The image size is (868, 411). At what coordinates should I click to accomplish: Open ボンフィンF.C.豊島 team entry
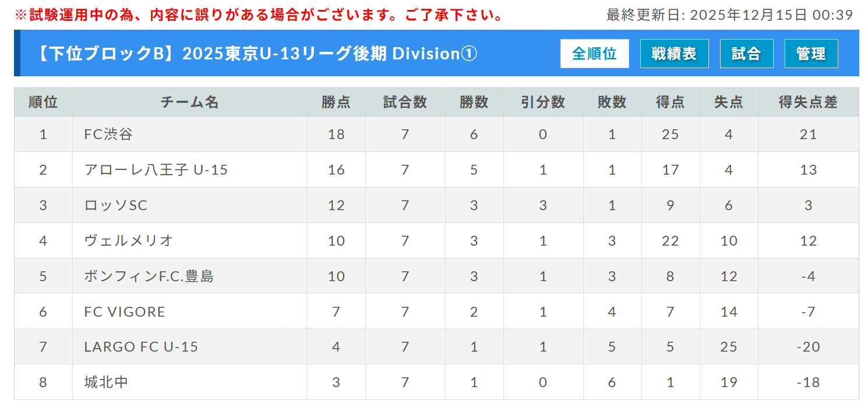coord(149,277)
